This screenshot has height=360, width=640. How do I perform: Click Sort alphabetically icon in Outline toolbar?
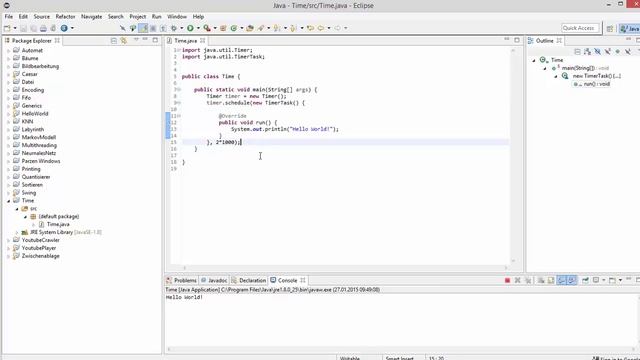[587, 51]
